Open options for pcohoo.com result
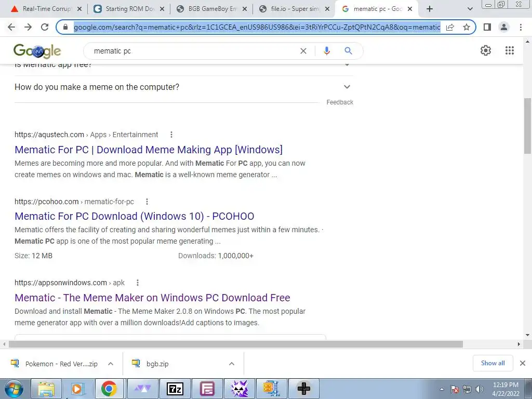 (x=147, y=202)
